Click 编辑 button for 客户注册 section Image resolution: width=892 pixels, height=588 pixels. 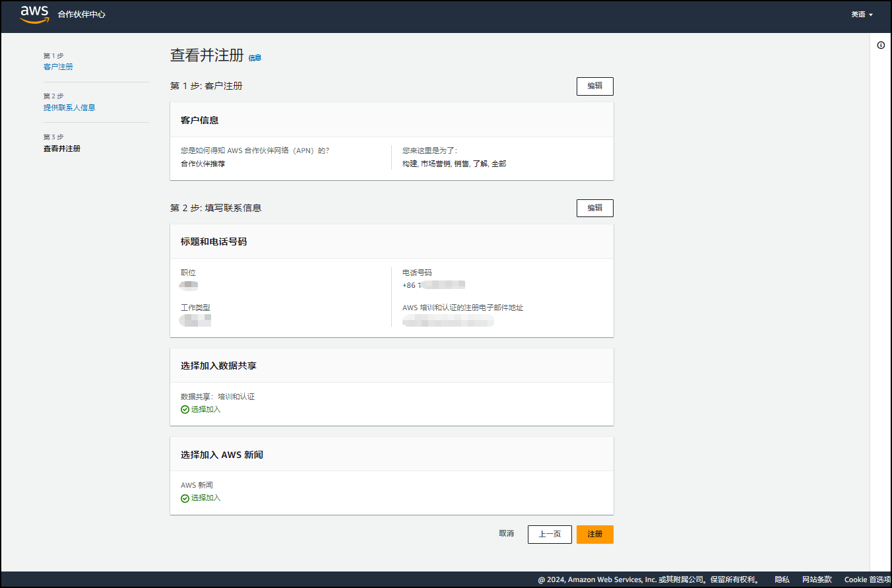pyautogui.click(x=595, y=86)
